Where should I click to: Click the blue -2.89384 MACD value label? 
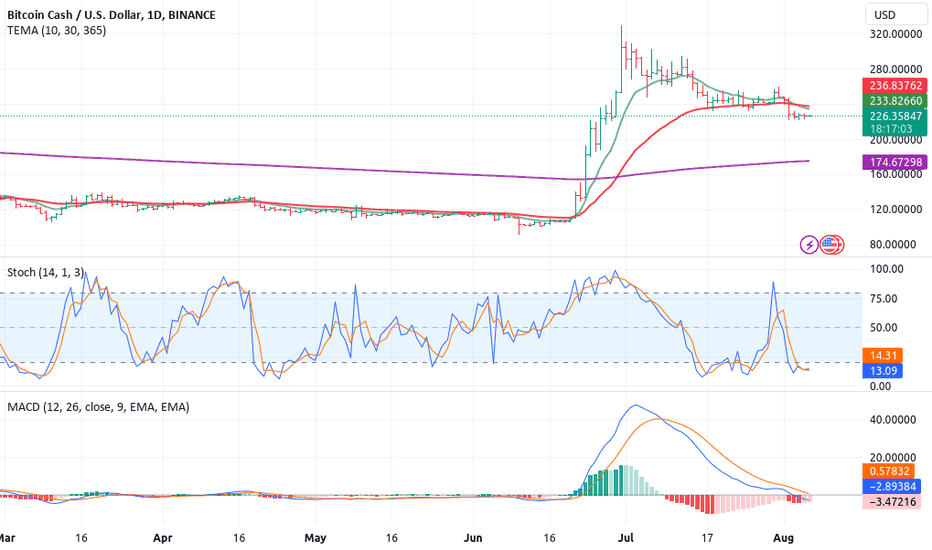pos(891,486)
